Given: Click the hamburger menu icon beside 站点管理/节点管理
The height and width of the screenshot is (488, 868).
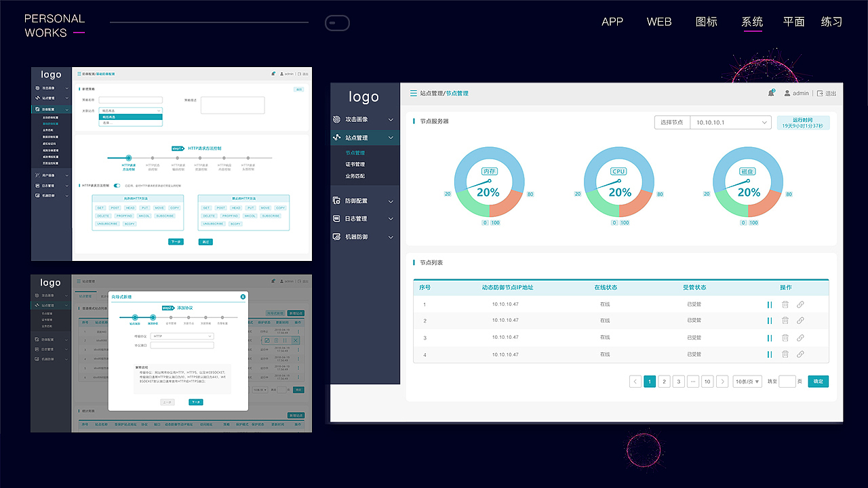Looking at the screenshot, I should [x=413, y=94].
